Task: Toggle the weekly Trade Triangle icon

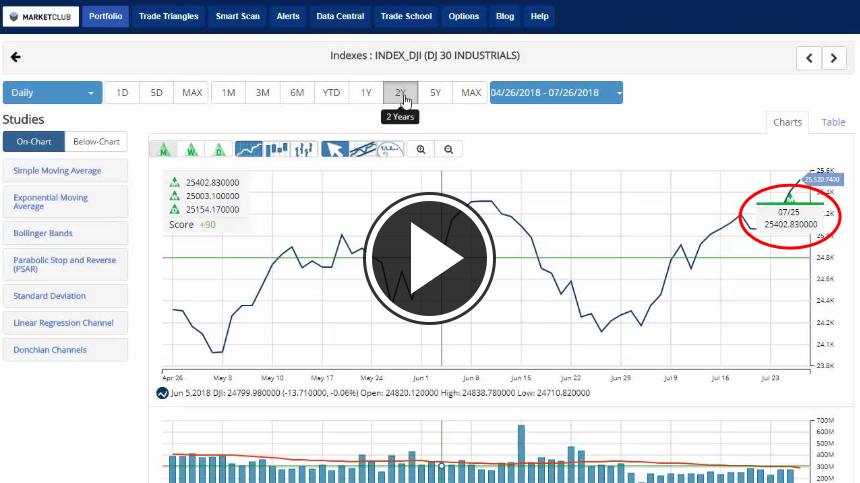Action: (191, 149)
